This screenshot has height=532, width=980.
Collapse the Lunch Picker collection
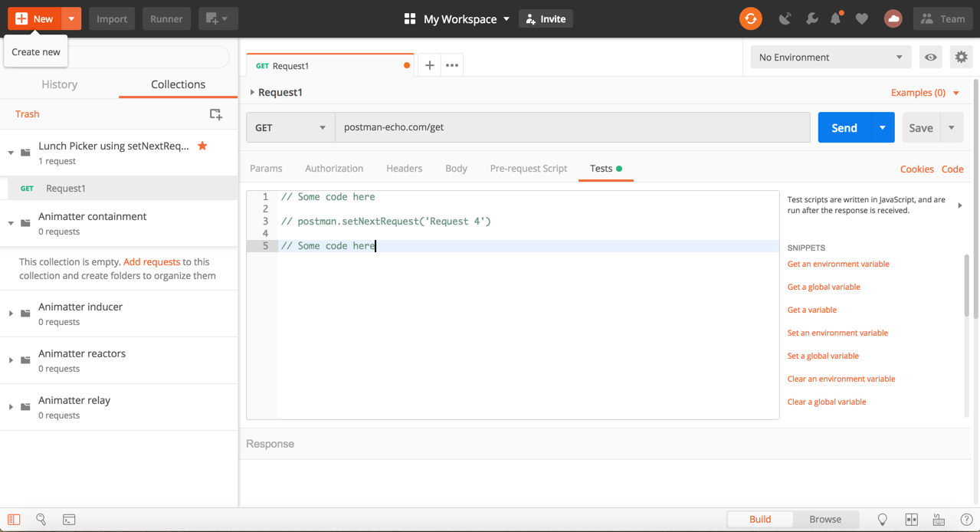[11, 153]
